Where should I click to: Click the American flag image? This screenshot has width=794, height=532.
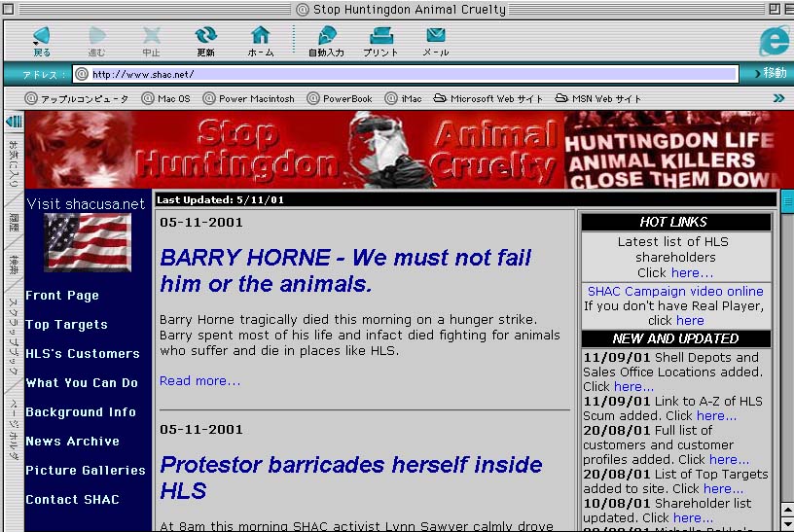pos(88,242)
